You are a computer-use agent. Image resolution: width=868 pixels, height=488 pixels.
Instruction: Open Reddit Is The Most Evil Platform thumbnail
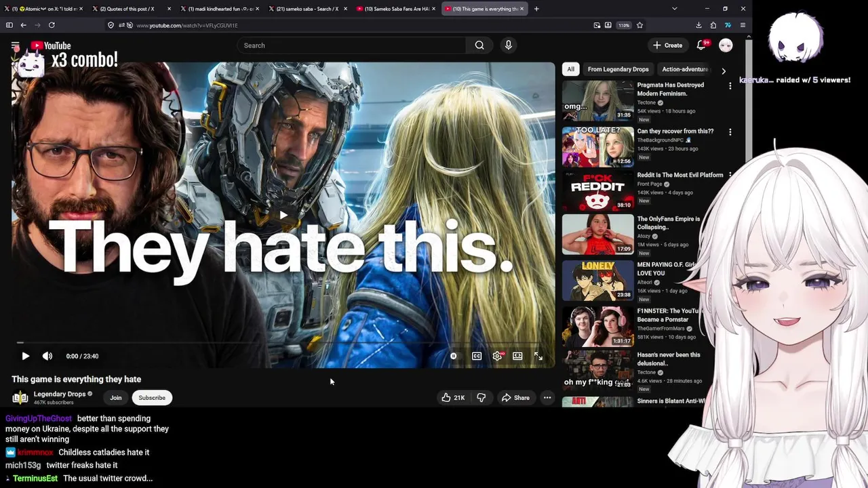(x=597, y=190)
